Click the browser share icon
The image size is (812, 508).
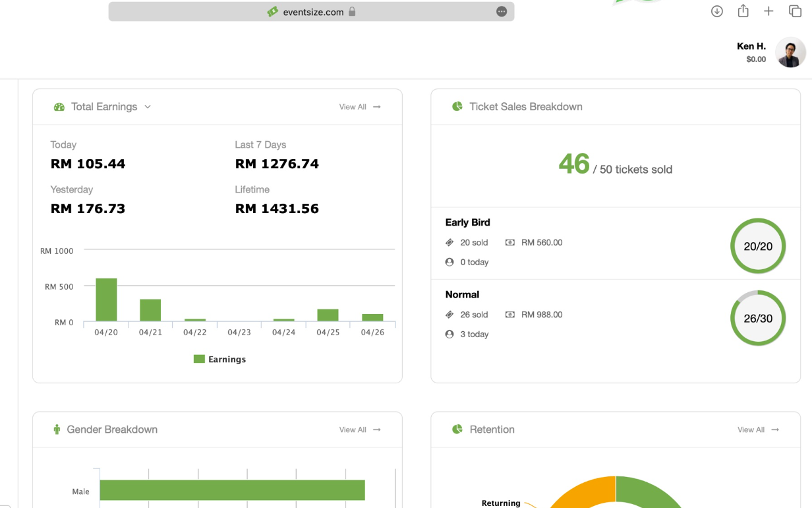tap(743, 11)
